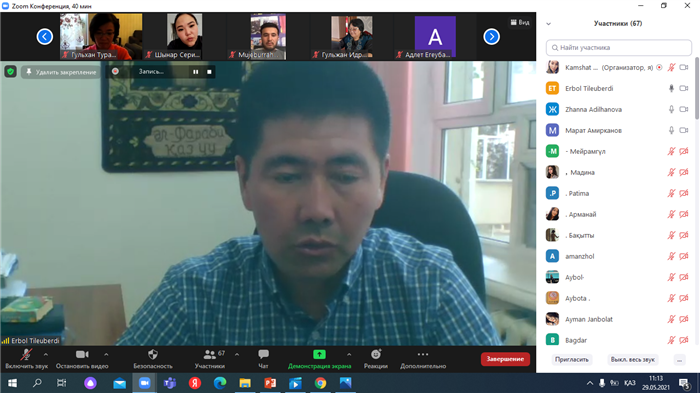Open PowerPoint from the taskbar

point(270,383)
